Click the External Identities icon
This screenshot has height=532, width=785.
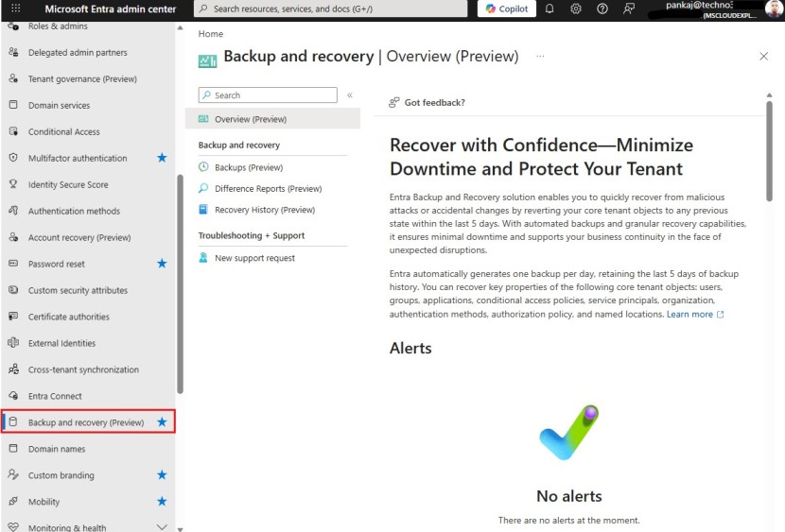tap(13, 343)
